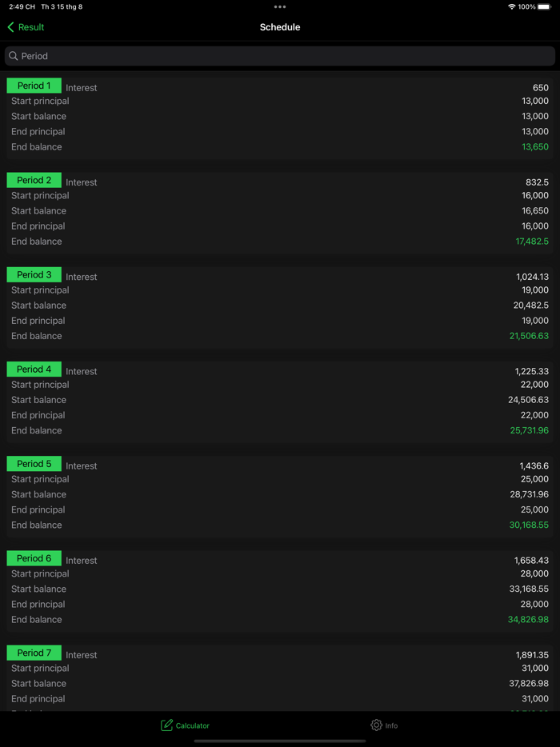The height and width of the screenshot is (747, 560).
Task: Switch to the Info tab
Action: pyautogui.click(x=385, y=725)
